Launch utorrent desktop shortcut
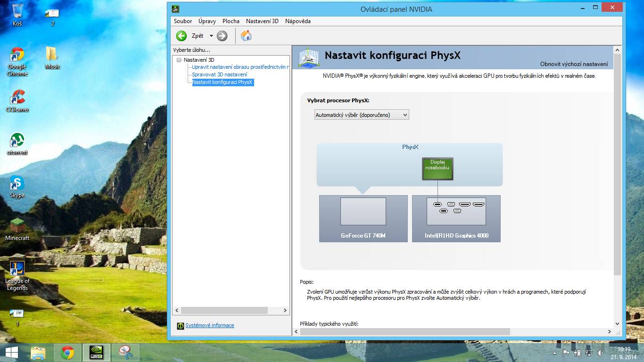 17,144
